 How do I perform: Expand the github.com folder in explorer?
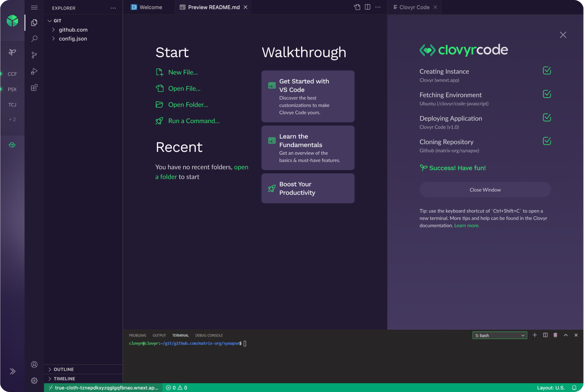pos(73,30)
